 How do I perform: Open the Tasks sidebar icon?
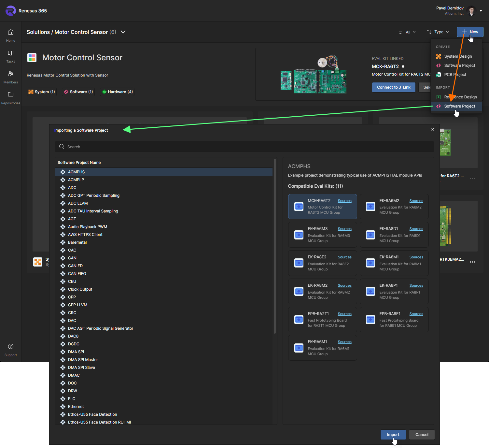pyautogui.click(x=11, y=56)
